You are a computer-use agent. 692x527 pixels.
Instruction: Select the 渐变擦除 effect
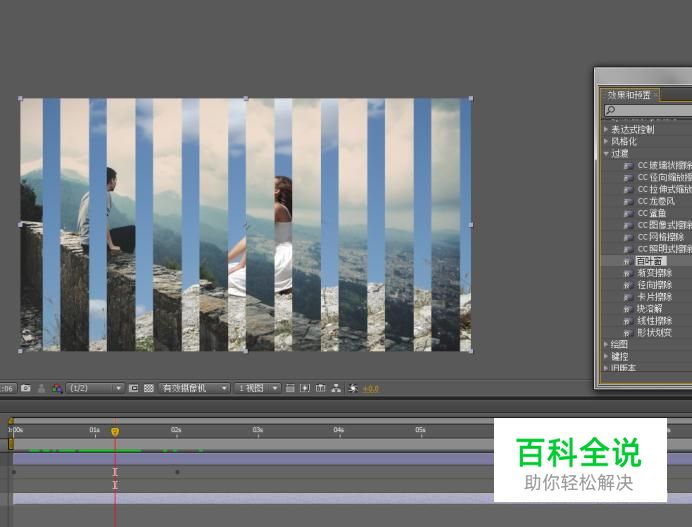654,273
